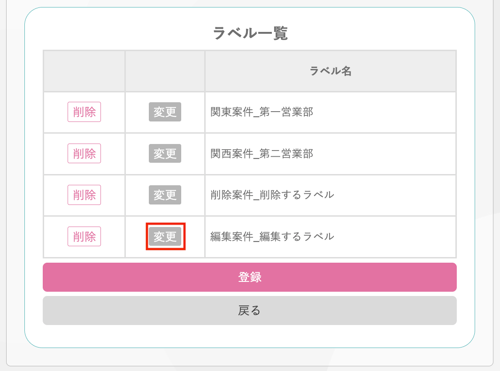Screen dimensions: 500x371
Task: Delete the 関西案件_第二営業部 label
Action: tap(84, 153)
